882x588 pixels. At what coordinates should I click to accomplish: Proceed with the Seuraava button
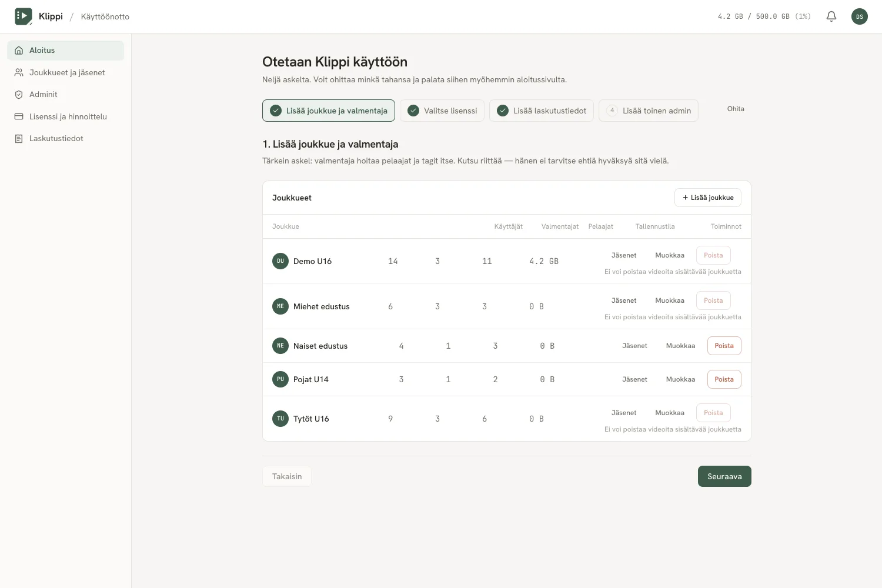(724, 476)
